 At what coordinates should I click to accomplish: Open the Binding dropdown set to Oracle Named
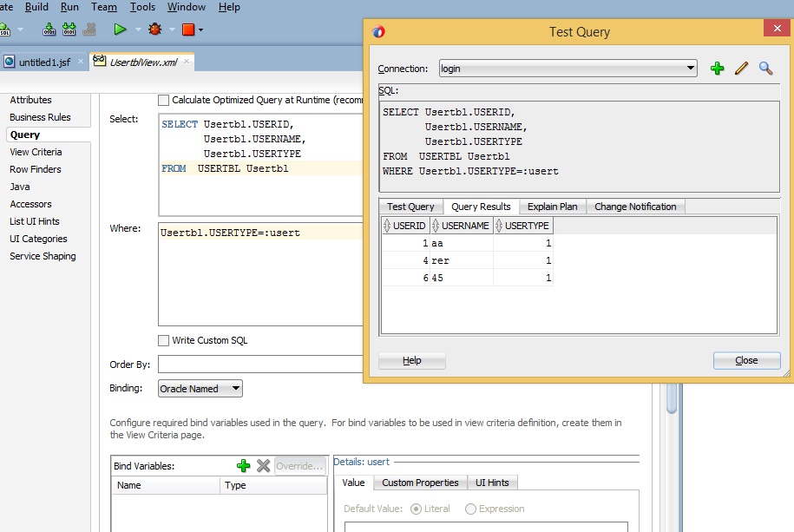200,389
